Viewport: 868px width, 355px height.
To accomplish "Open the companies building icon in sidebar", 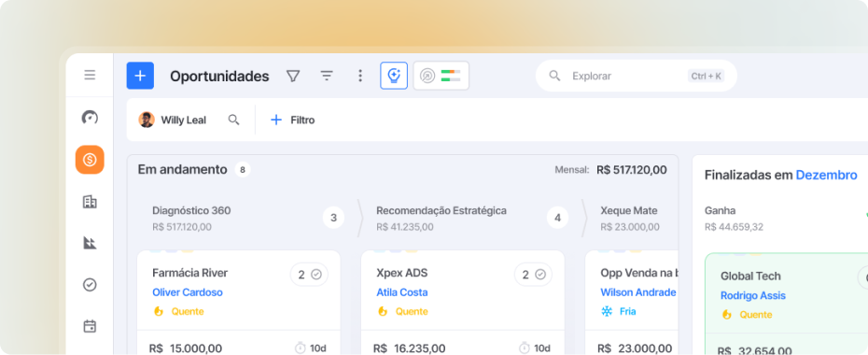I will 90,202.
